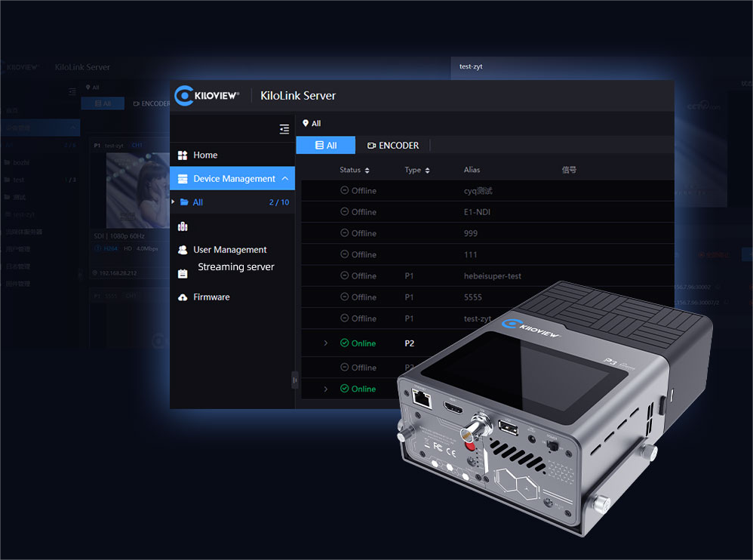
Task: Click the folder icon beside the All group
Action: click(x=184, y=202)
